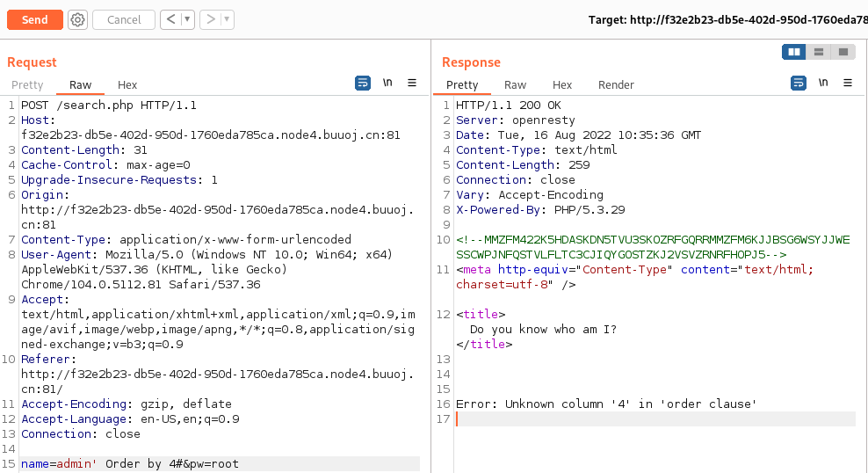Click the response Date header line
This screenshot has height=473, width=868.
click(578, 135)
